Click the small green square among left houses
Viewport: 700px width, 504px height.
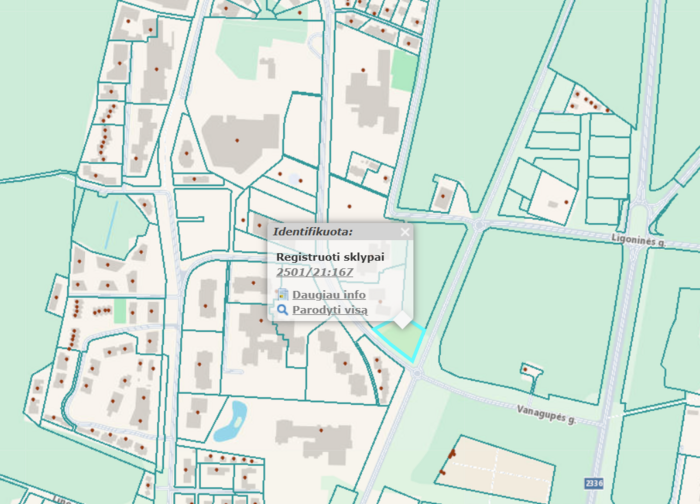pos(120,311)
